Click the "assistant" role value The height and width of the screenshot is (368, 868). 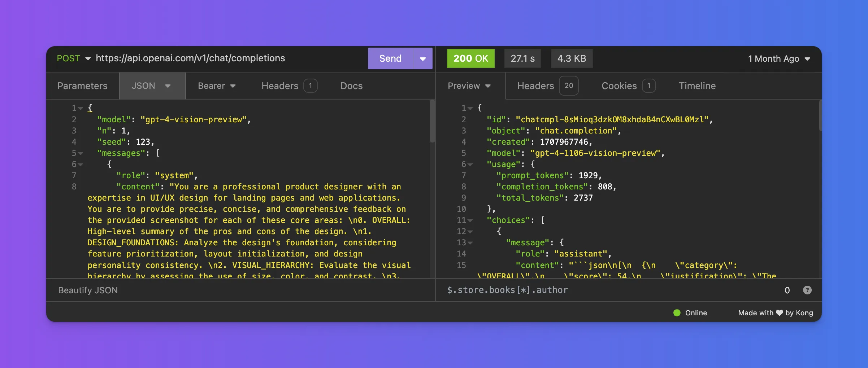click(581, 254)
